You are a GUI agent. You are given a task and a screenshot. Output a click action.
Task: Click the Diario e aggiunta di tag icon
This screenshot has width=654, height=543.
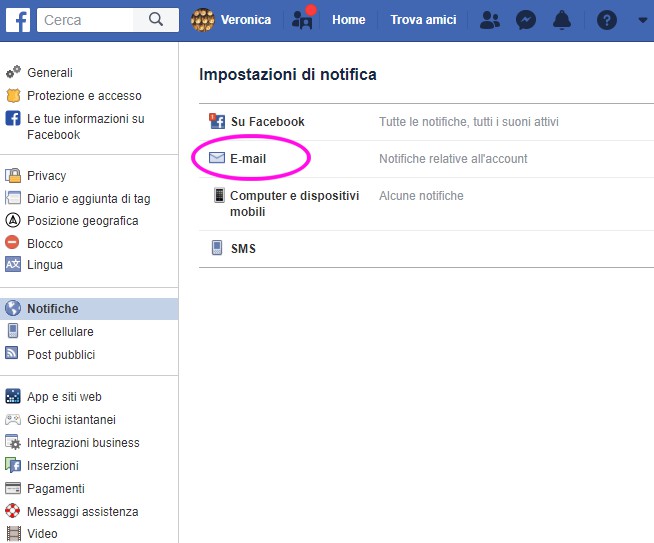pyautogui.click(x=13, y=198)
